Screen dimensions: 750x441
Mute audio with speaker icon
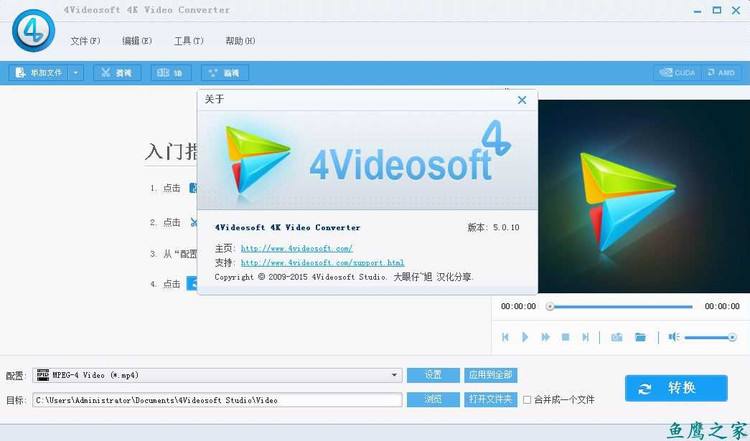[x=673, y=337]
